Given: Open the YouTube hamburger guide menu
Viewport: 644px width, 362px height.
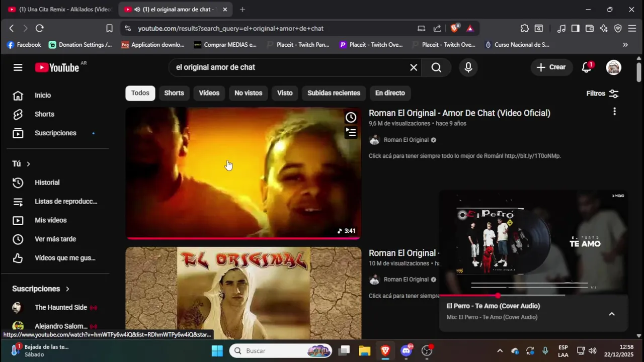Looking at the screenshot, I should click(x=18, y=67).
